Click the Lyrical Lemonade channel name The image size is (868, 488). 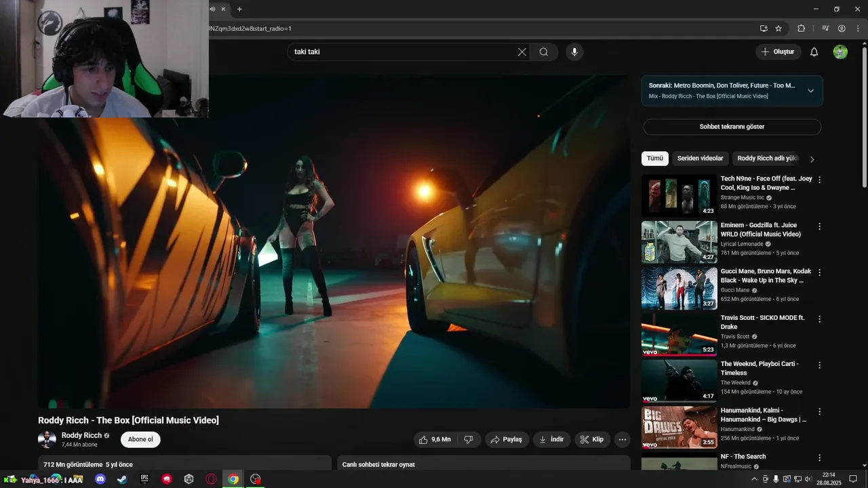pyautogui.click(x=743, y=244)
